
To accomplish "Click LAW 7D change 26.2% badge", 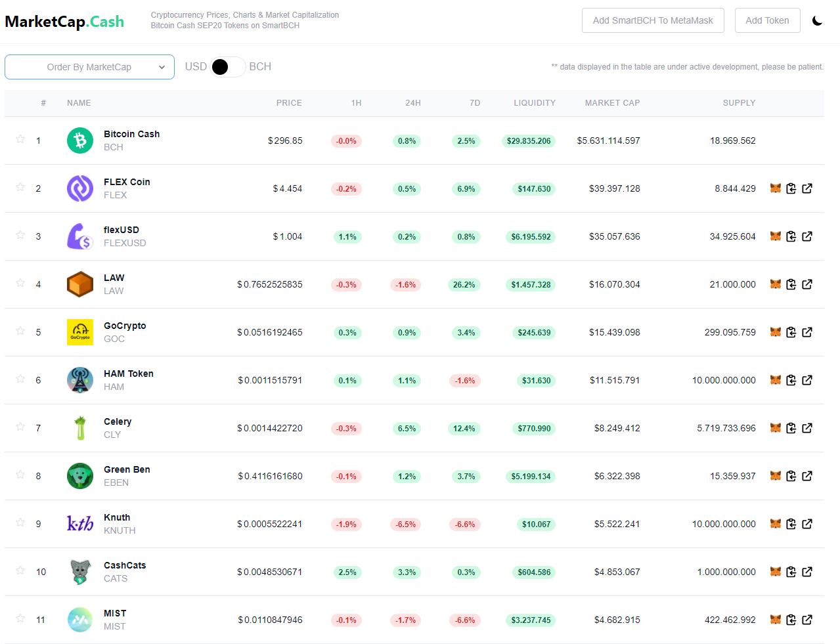I will click(464, 285).
